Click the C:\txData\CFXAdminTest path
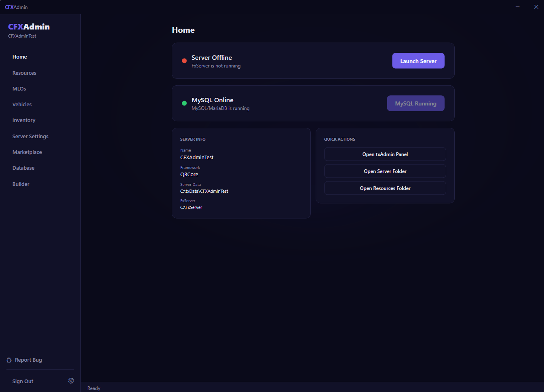The height and width of the screenshot is (392, 544). pyautogui.click(x=204, y=191)
